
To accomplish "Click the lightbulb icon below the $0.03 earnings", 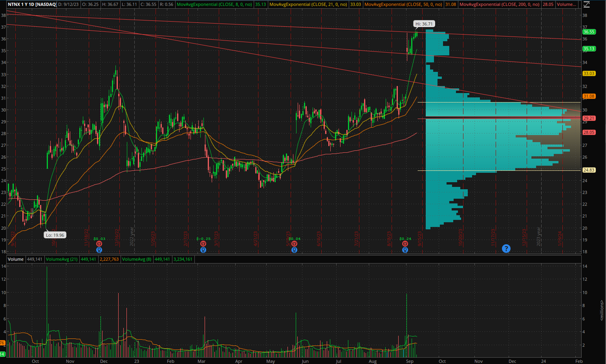I will [99, 249].
